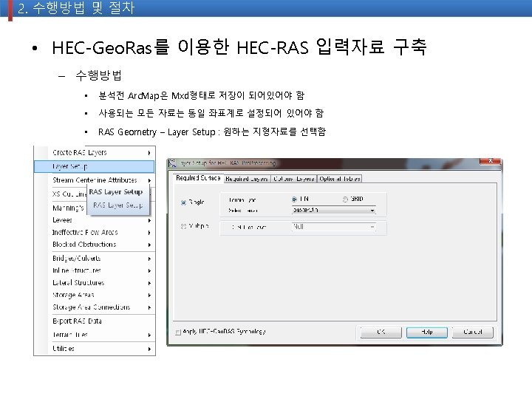The width and height of the screenshot is (532, 399).
Task: Open Bridges/Culverts menu entry
Action: [x=95, y=259]
